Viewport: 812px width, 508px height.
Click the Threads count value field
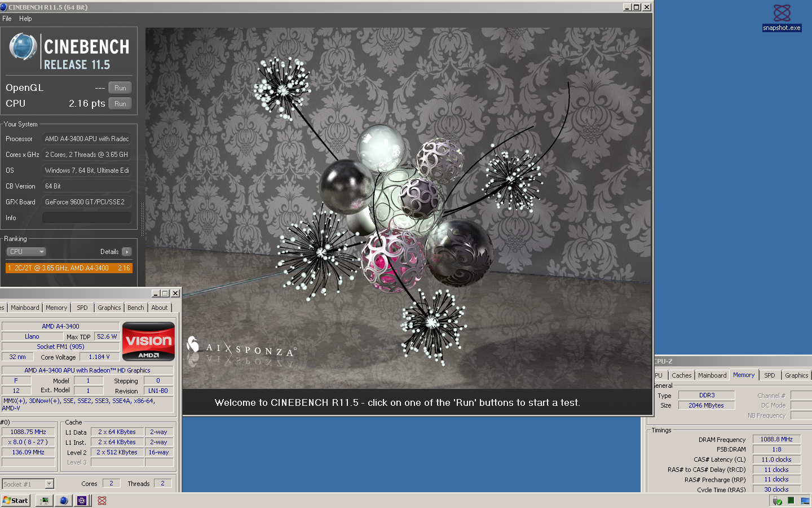click(162, 483)
